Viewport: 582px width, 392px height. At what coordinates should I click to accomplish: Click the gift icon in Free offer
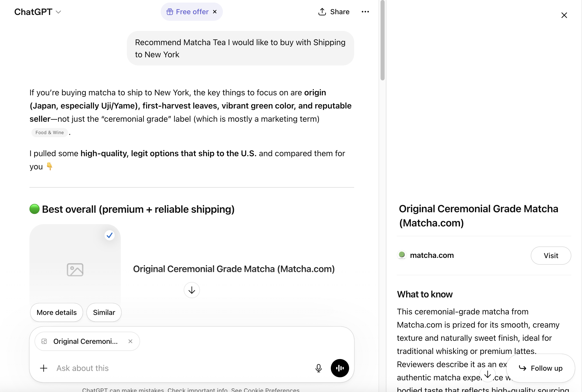pos(170,12)
